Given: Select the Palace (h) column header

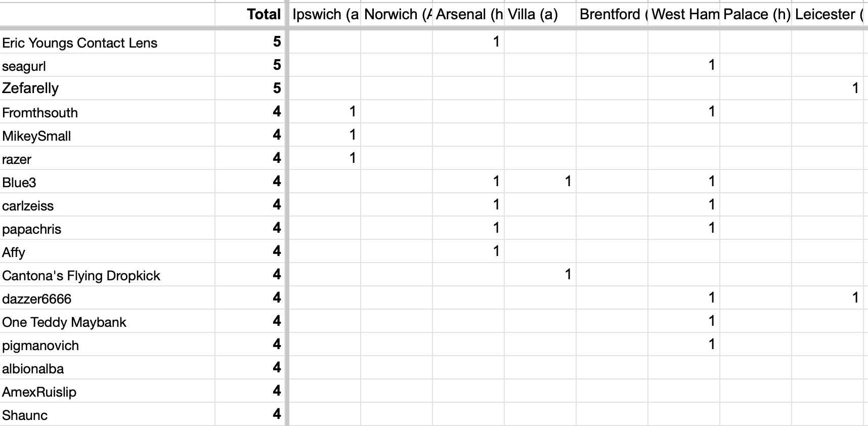Looking at the screenshot, I should click(x=756, y=14).
